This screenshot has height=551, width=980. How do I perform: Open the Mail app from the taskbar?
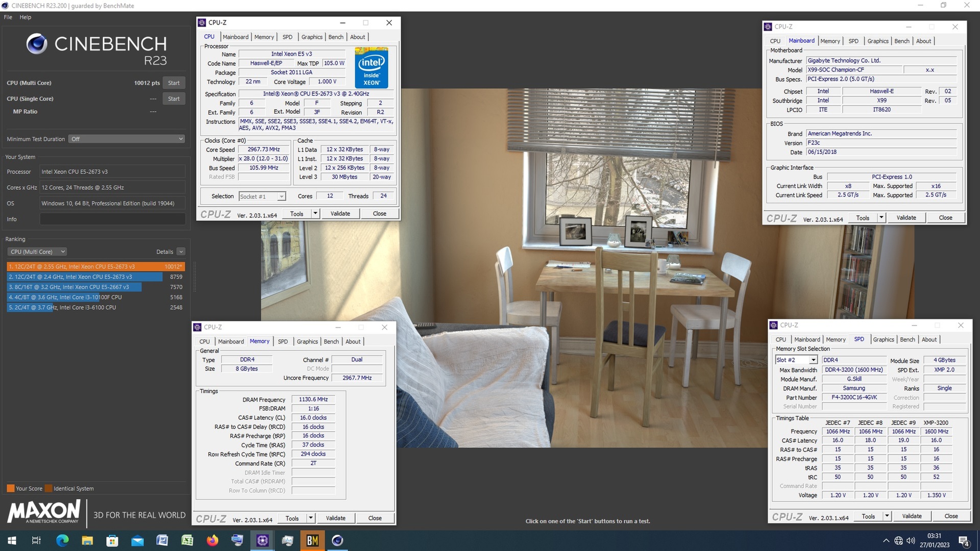[137, 540]
